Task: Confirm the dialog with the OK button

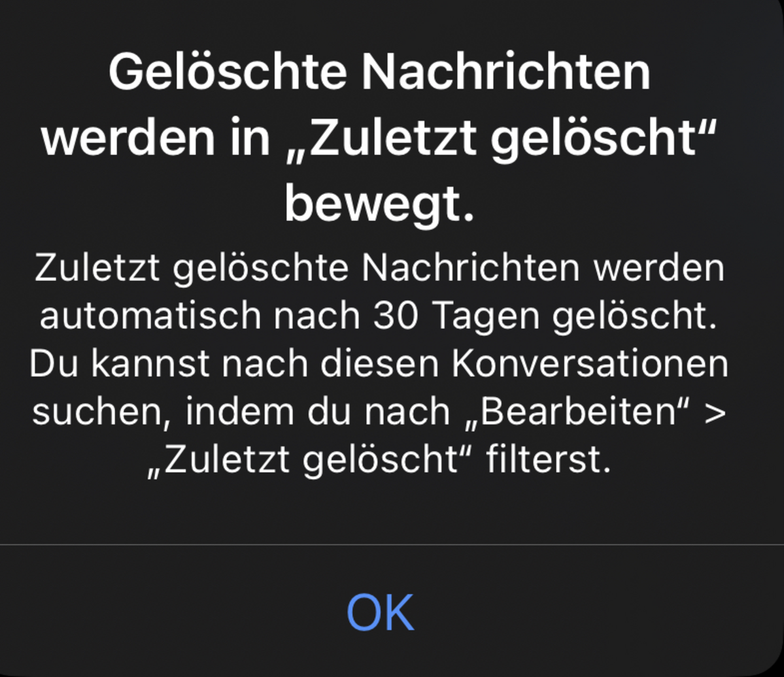Action: [x=380, y=612]
